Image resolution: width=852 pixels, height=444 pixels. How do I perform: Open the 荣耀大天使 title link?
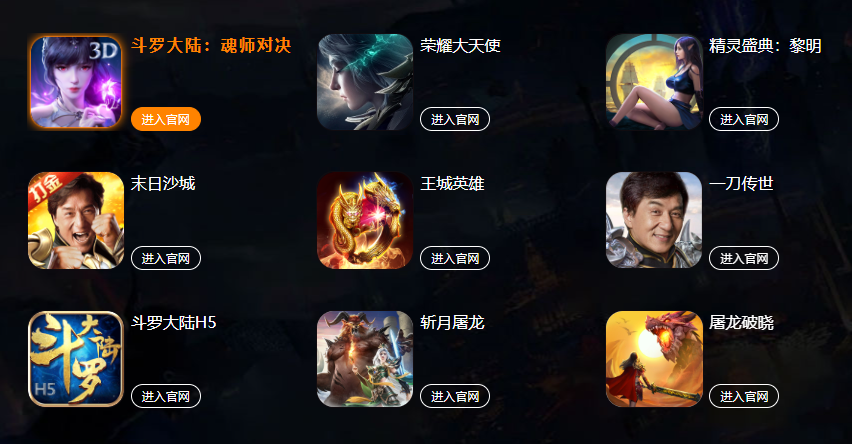point(460,46)
